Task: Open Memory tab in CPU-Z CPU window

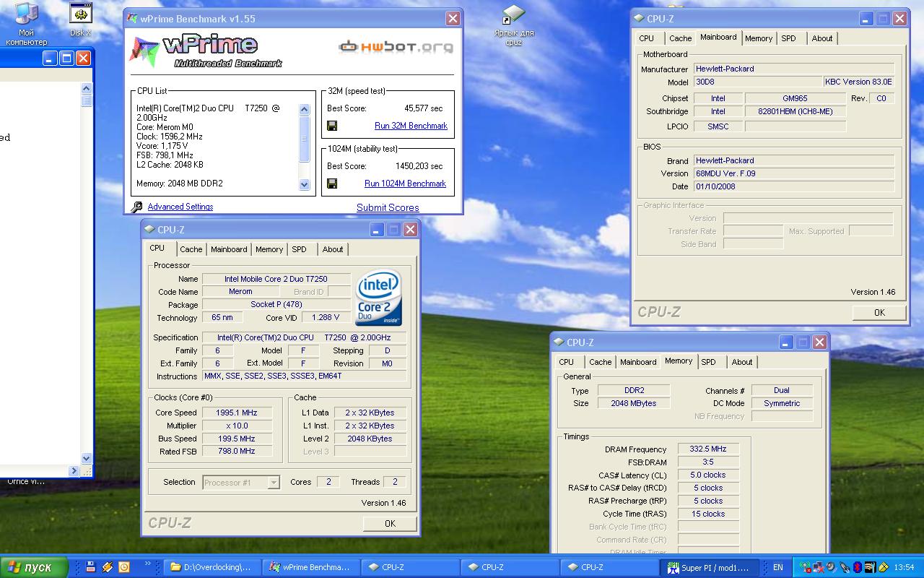Action: click(269, 249)
